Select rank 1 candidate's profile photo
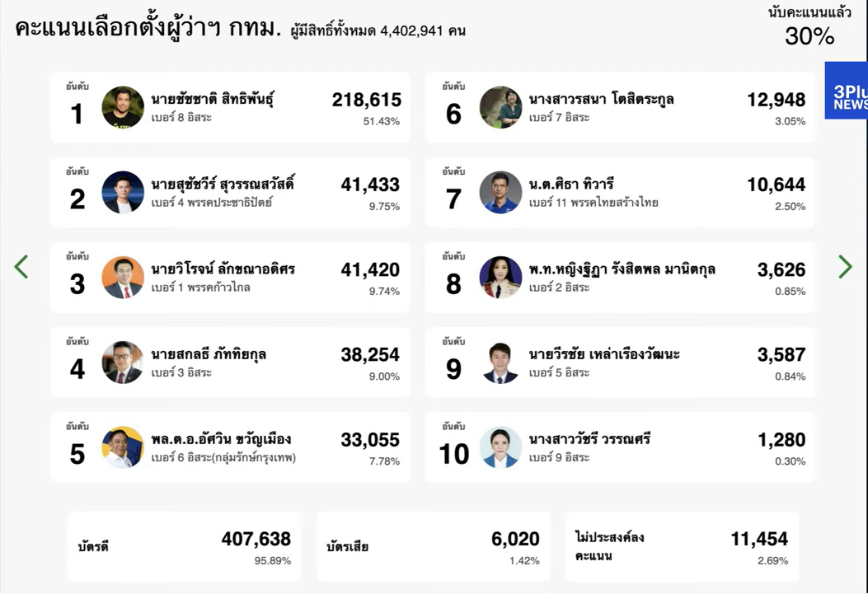 coord(123,107)
